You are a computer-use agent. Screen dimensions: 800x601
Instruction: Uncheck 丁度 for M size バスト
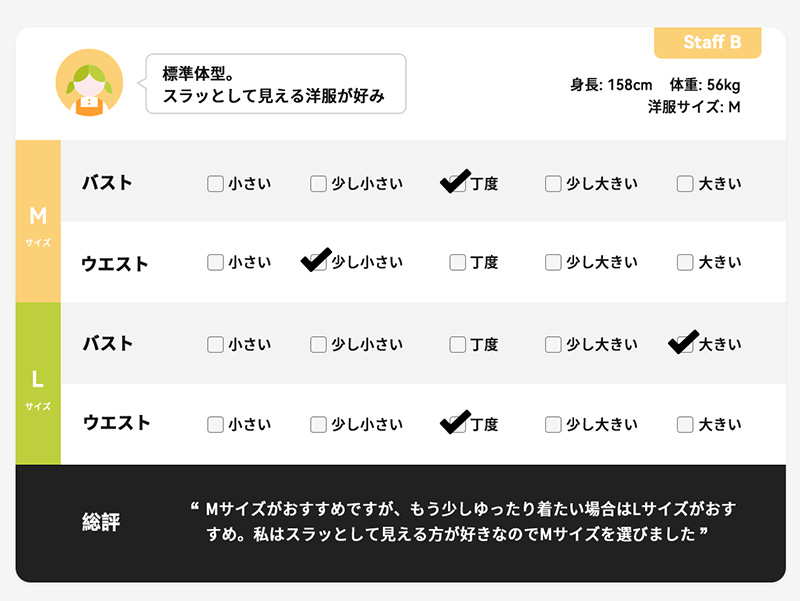(457, 184)
